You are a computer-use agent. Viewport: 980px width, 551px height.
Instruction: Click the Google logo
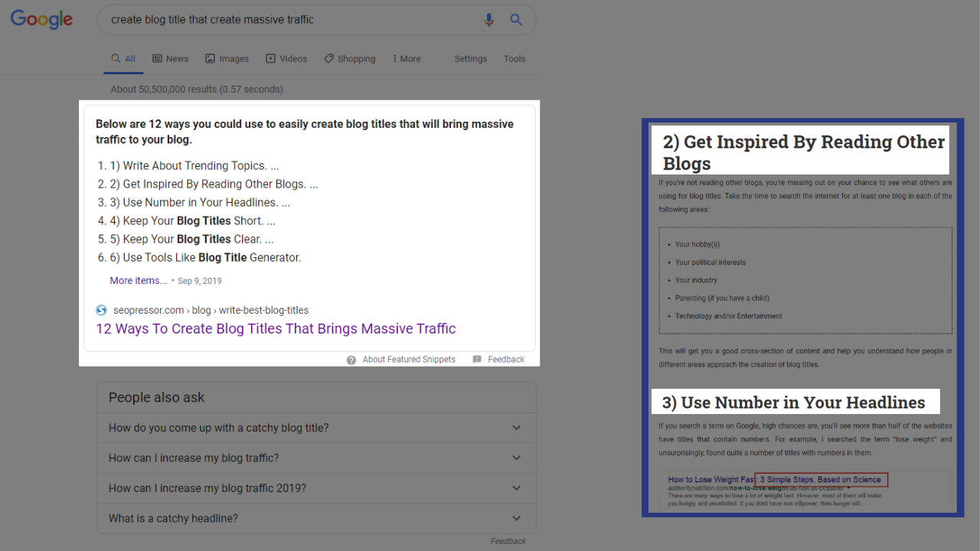(x=41, y=20)
